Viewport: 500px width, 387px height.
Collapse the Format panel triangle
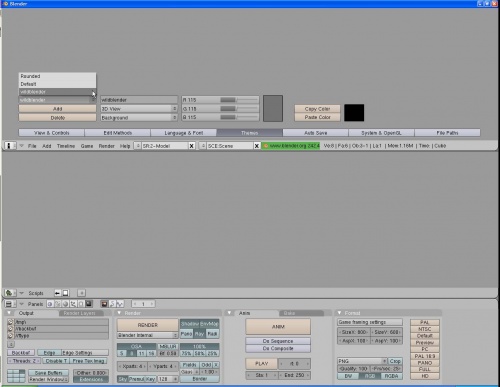click(339, 313)
